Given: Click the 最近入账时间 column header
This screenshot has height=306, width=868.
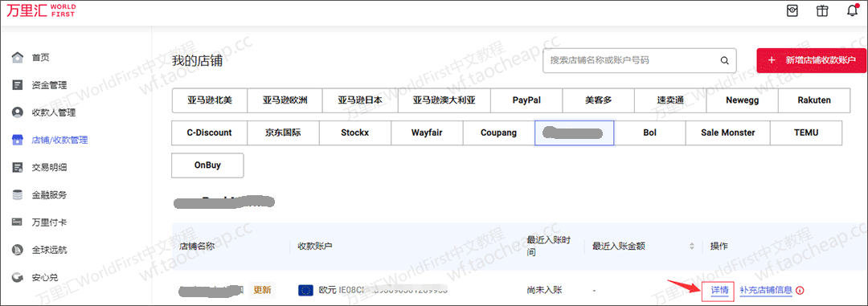Looking at the screenshot, I should [548, 246].
